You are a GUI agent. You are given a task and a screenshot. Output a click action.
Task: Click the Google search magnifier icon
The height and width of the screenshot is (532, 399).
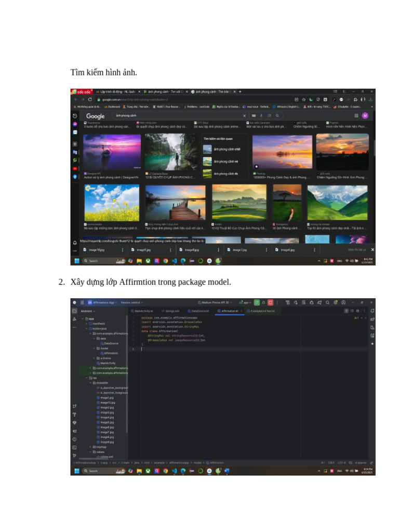click(277, 116)
